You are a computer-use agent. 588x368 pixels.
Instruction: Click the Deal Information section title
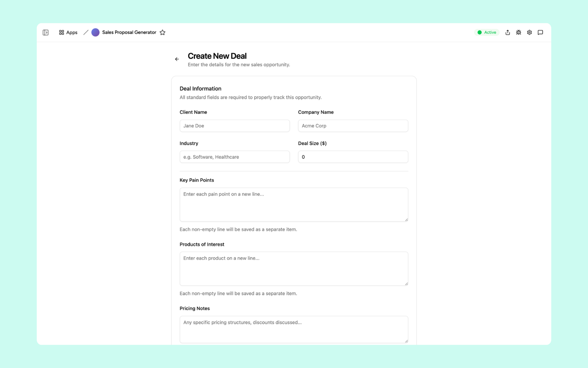[200, 89]
